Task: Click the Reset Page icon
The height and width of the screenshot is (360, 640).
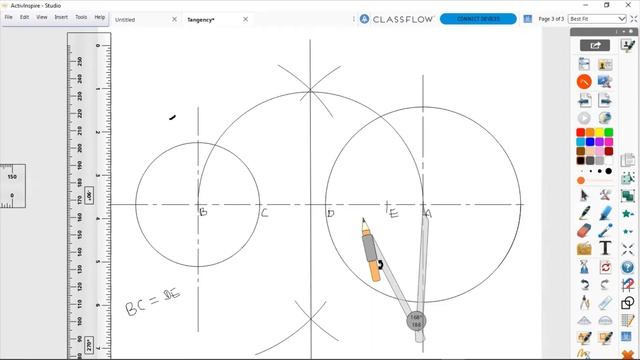Action: (x=605, y=267)
